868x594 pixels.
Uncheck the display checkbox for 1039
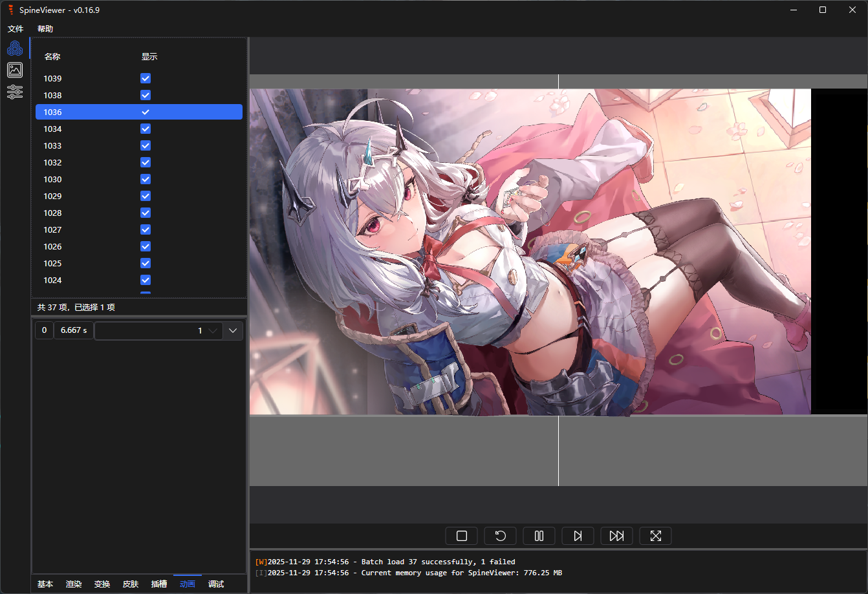coord(146,78)
